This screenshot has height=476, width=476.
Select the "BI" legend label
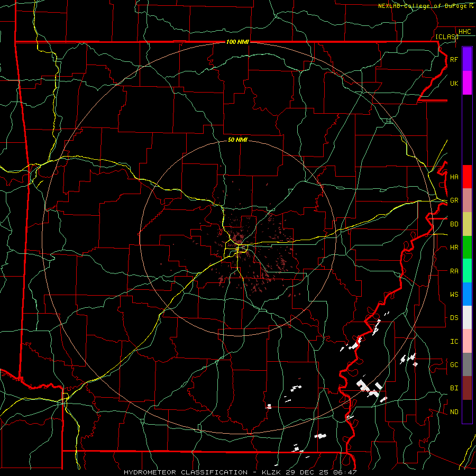454,388
